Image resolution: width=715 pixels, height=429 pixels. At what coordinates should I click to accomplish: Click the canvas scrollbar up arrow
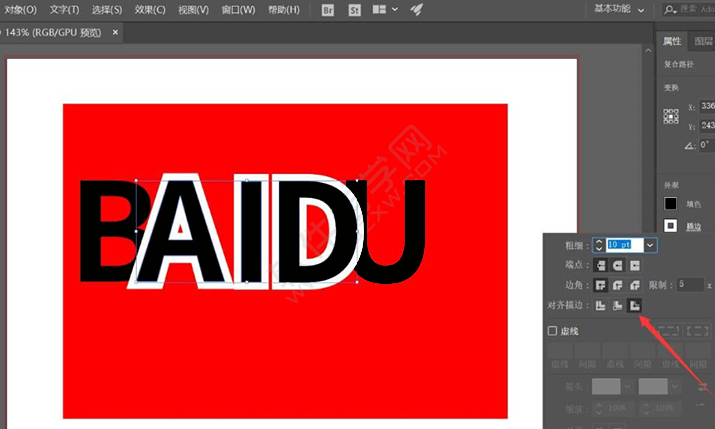[648, 51]
